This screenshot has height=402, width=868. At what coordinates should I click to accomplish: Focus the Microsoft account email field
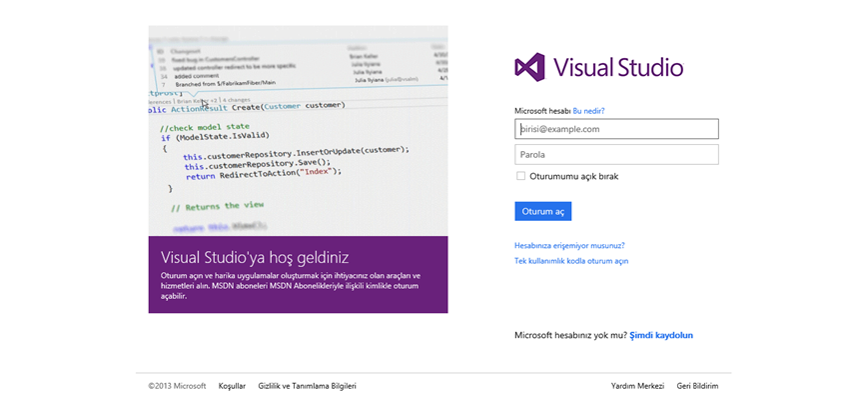(x=616, y=129)
